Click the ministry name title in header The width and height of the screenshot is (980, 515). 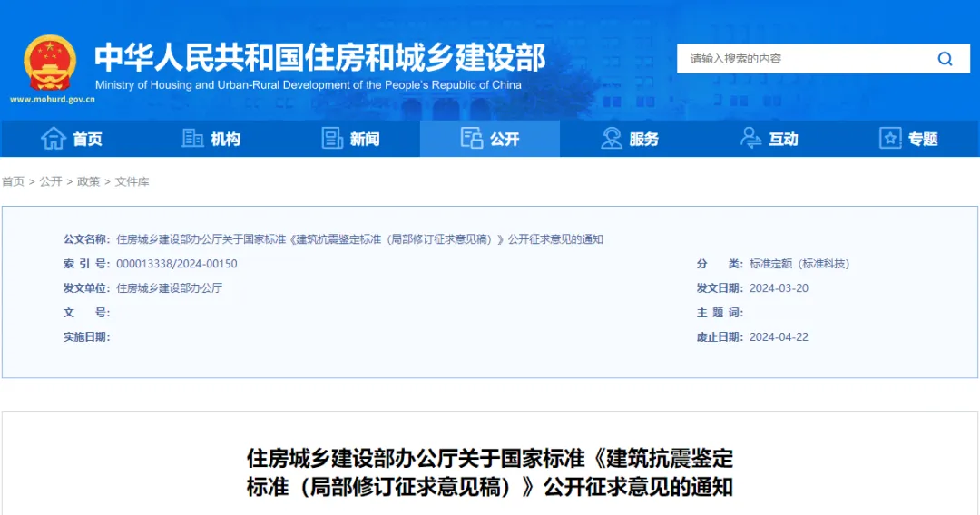click(x=319, y=57)
